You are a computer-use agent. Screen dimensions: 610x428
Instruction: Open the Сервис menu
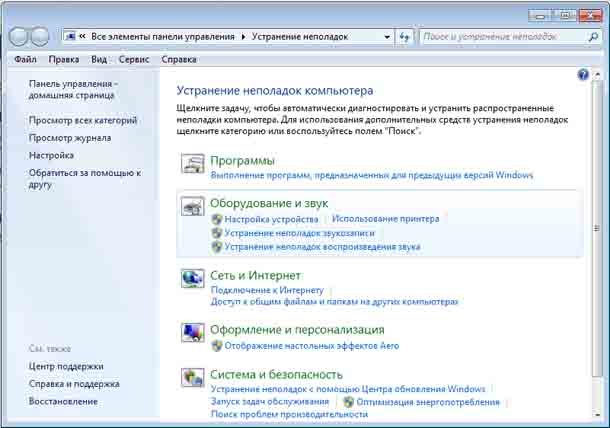[x=134, y=60]
